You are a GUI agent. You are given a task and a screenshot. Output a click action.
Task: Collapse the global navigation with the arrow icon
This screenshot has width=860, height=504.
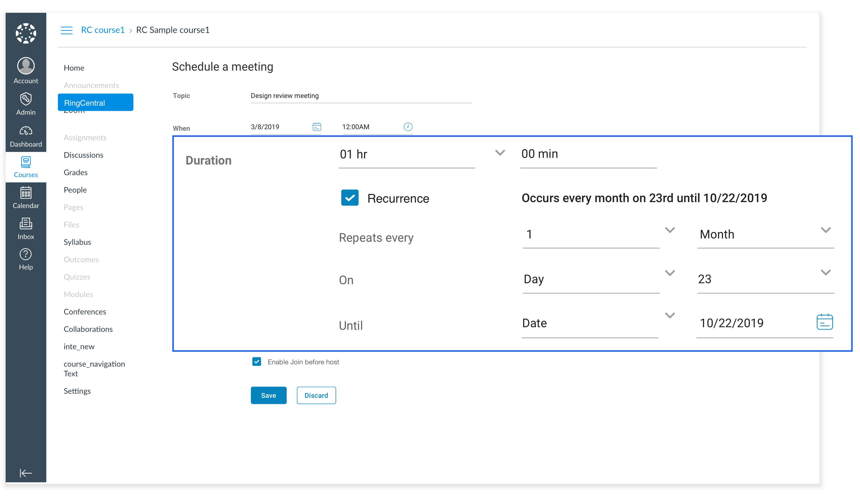[26, 473]
